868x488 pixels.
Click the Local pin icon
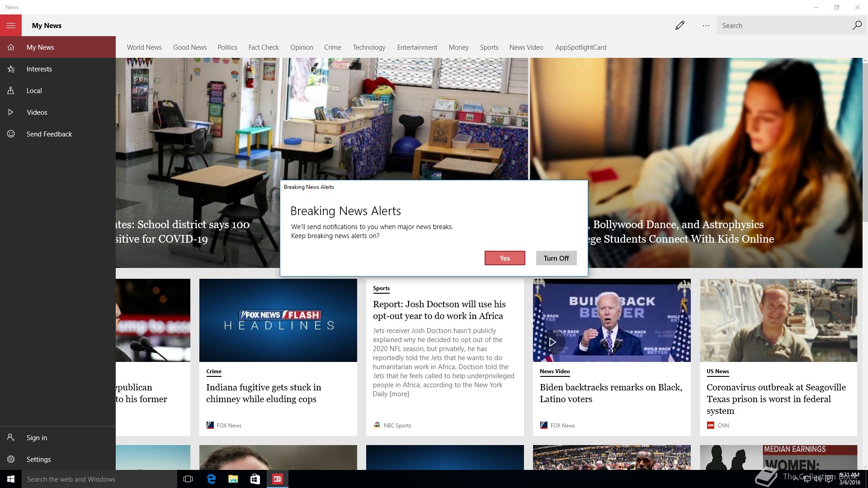pyautogui.click(x=11, y=90)
